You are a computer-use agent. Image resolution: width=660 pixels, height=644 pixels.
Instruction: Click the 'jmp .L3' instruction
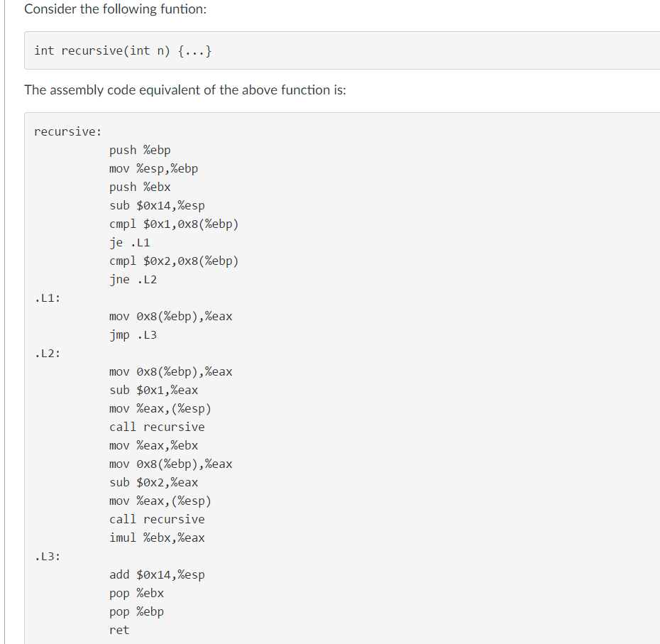pyautogui.click(x=133, y=335)
